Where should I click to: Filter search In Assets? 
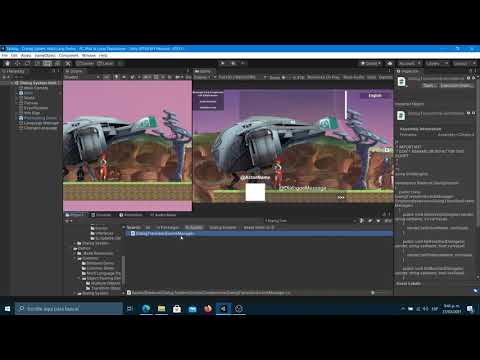point(194,227)
